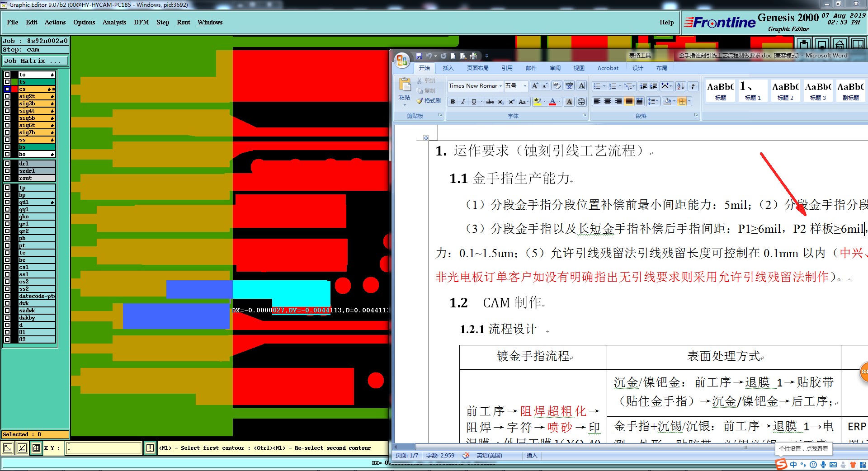Image resolution: width=868 pixels, height=471 pixels.
Task: Open the Analysis menu in Genesis
Action: point(114,22)
